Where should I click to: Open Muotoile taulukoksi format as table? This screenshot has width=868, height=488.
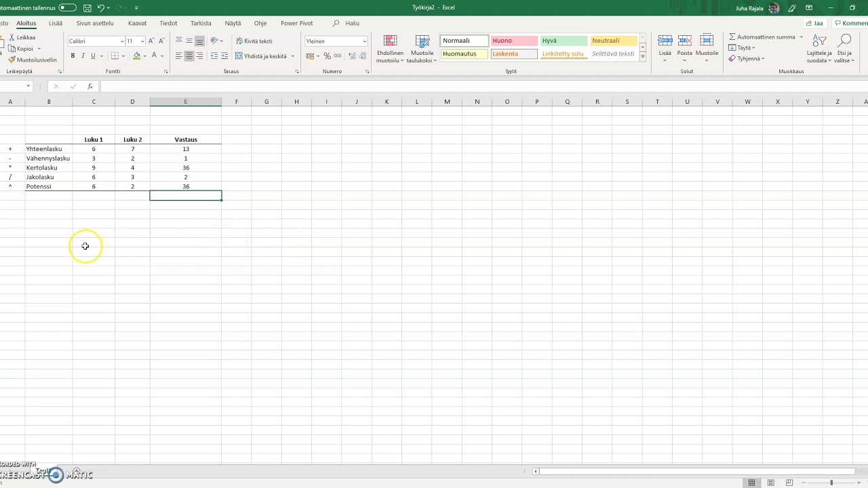[x=422, y=49]
